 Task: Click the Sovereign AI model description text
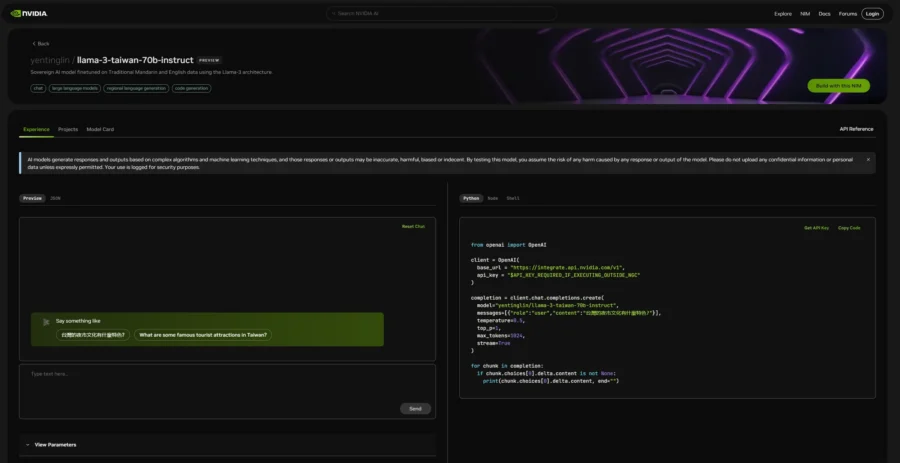click(152, 73)
